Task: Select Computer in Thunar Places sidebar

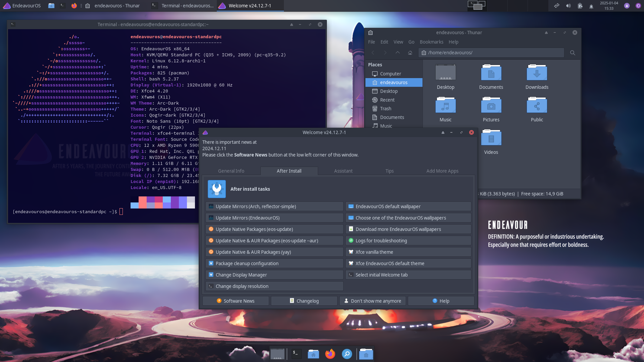Action: pyautogui.click(x=394, y=74)
